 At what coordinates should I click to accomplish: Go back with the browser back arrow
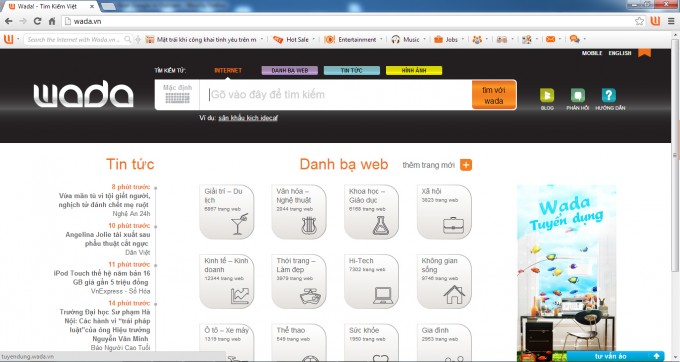pyautogui.click(x=9, y=21)
